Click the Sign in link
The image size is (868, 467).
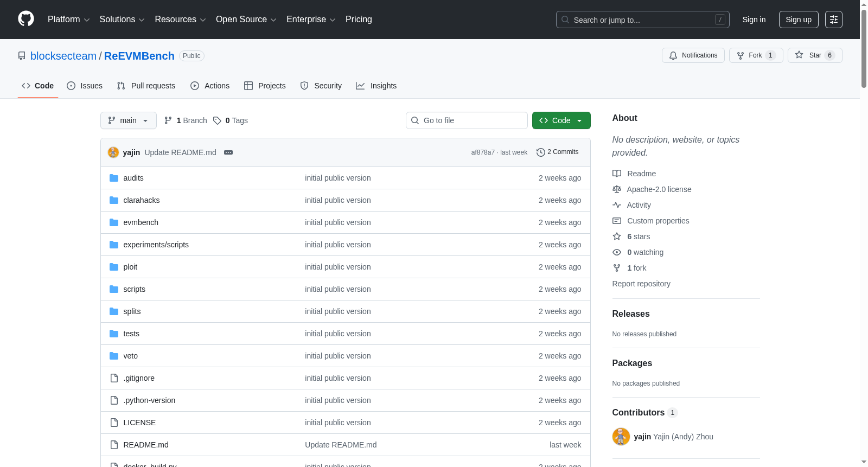pos(754,20)
